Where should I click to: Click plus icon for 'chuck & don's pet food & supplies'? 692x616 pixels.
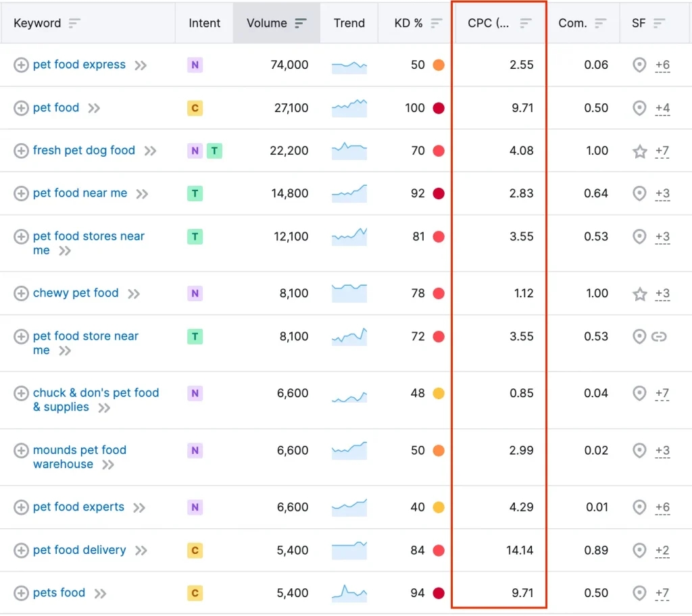[21, 393]
